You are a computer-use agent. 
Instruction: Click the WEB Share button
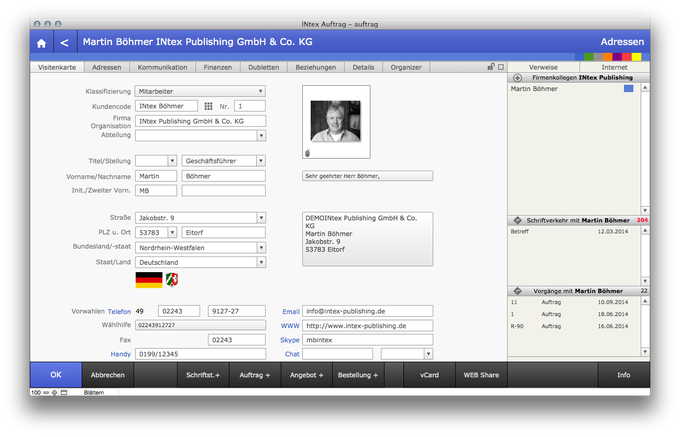tap(481, 375)
